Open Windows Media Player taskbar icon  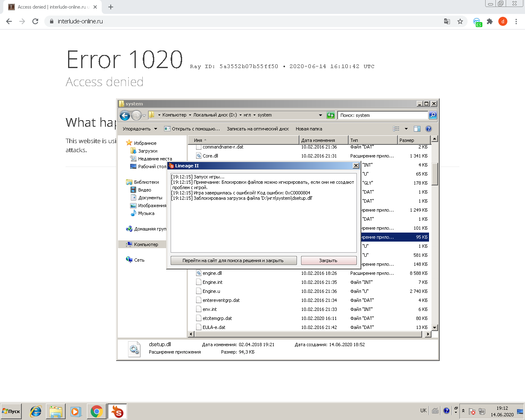76,411
